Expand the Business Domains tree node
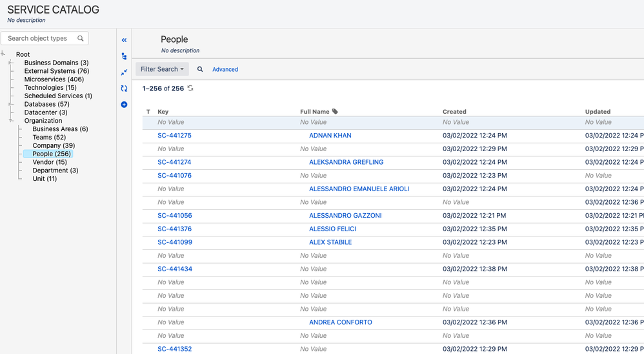This screenshot has height=354, width=644. 11,62
